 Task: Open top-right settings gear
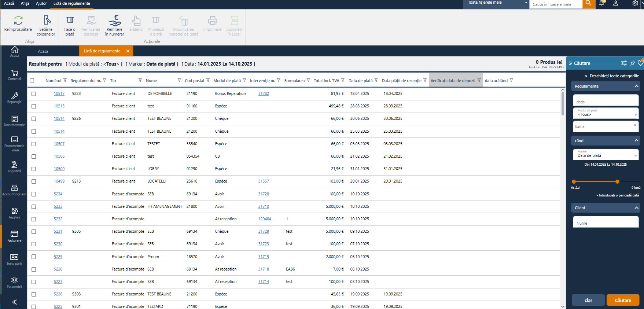(x=635, y=3)
